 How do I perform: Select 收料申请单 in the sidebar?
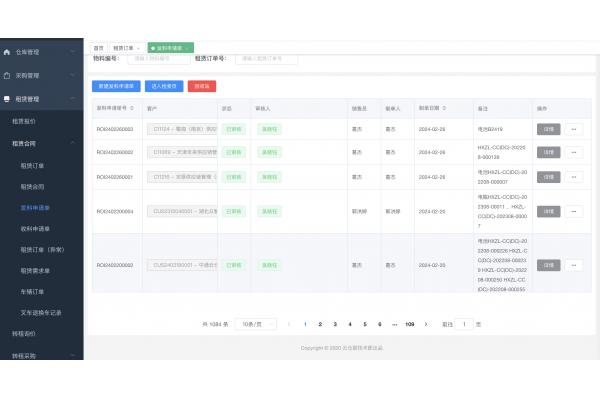(36, 228)
